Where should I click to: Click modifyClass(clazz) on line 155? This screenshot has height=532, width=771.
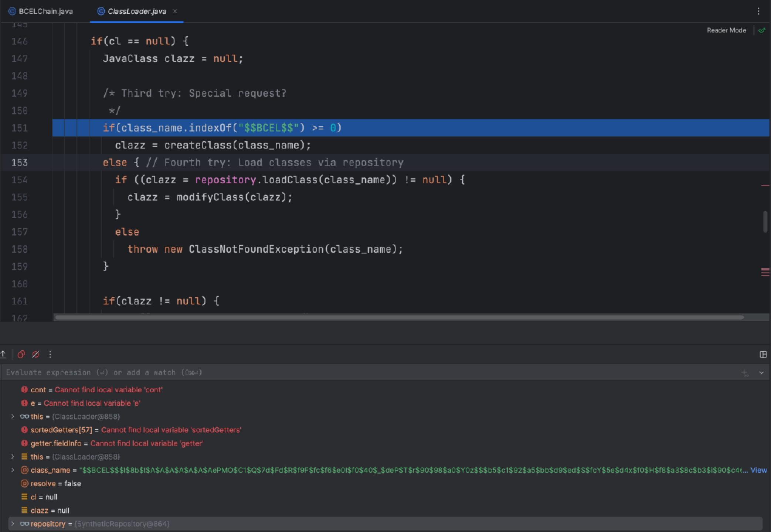pos(231,197)
